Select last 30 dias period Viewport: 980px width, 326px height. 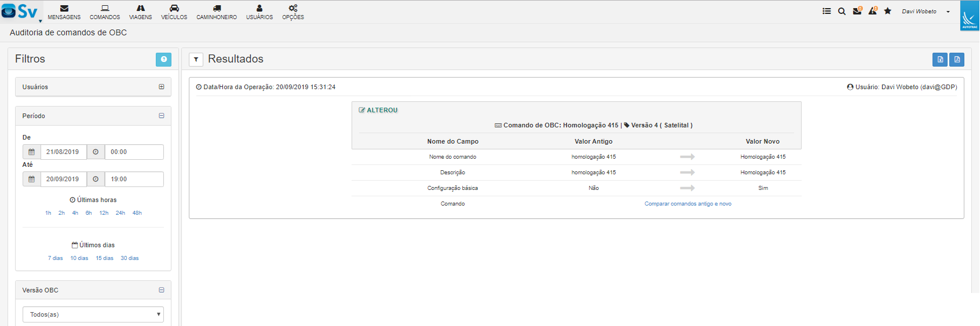(x=130, y=258)
